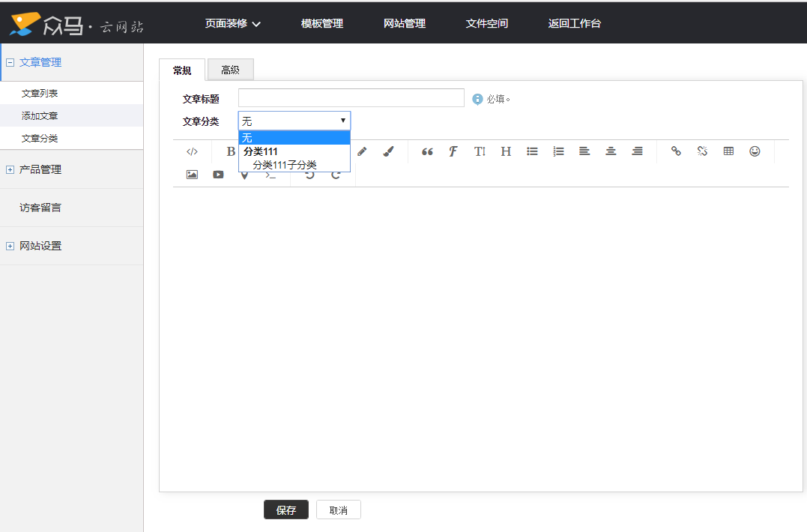The height and width of the screenshot is (532, 807).
Task: Insert an ordered numbered list
Action: tap(558, 151)
